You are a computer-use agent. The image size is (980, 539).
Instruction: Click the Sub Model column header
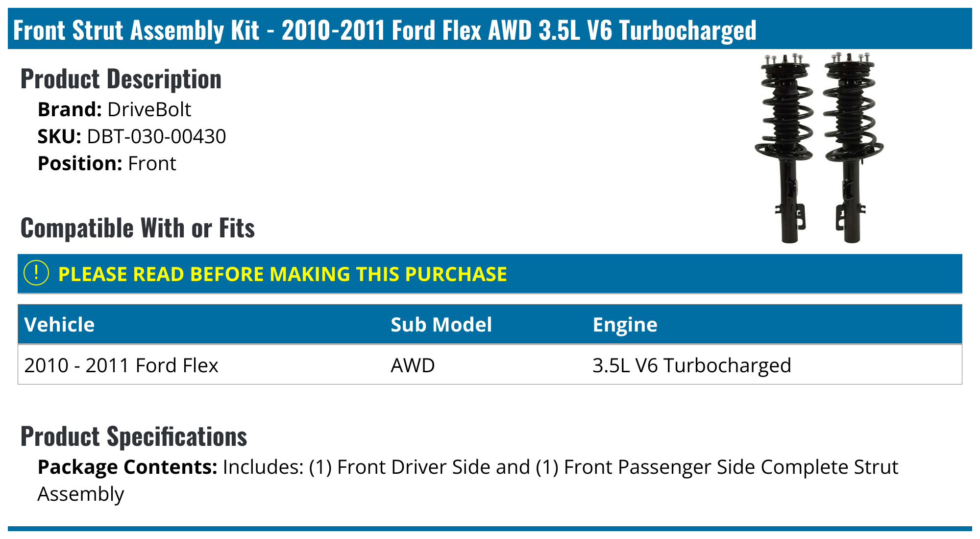(x=441, y=324)
